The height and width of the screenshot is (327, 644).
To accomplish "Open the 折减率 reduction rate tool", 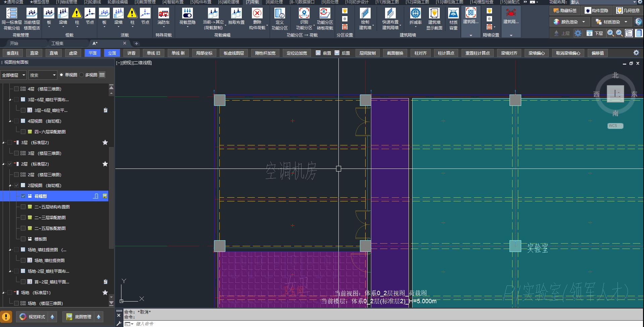I will (x=415, y=14).
